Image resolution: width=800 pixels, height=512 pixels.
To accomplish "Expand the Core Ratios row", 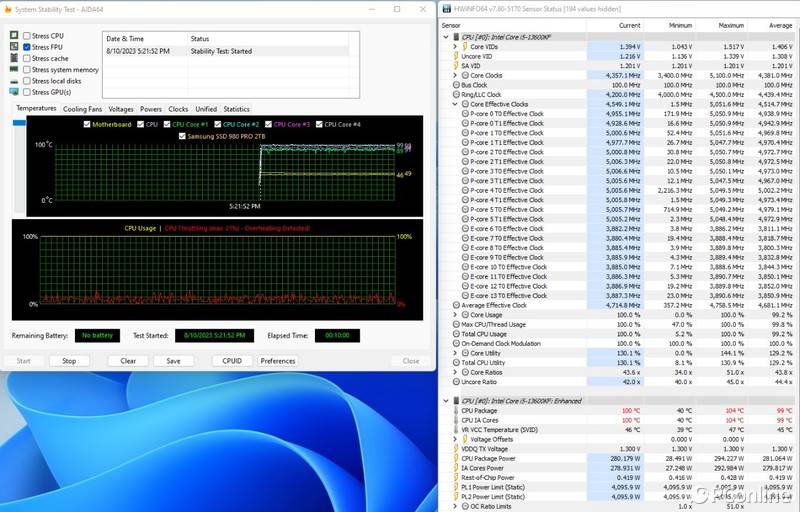I will pyautogui.click(x=455, y=372).
